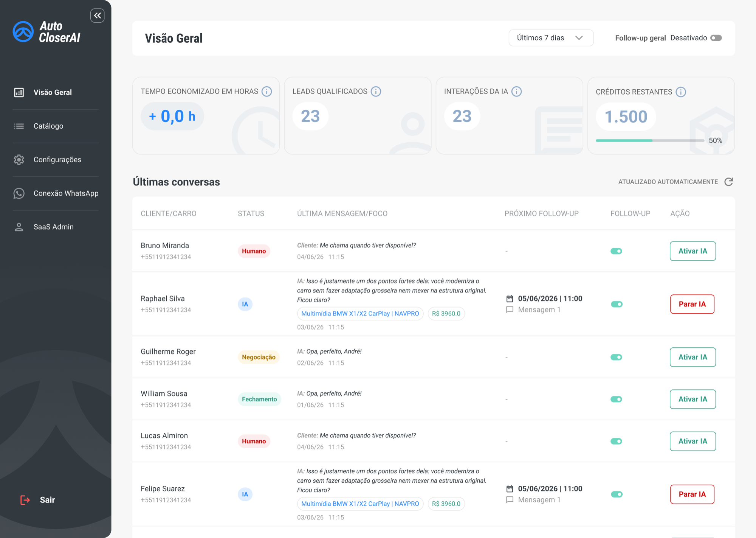Screen dimensions: 756x538
Task: Open Conexão WhatsApp in sidebar
Action: (56, 193)
